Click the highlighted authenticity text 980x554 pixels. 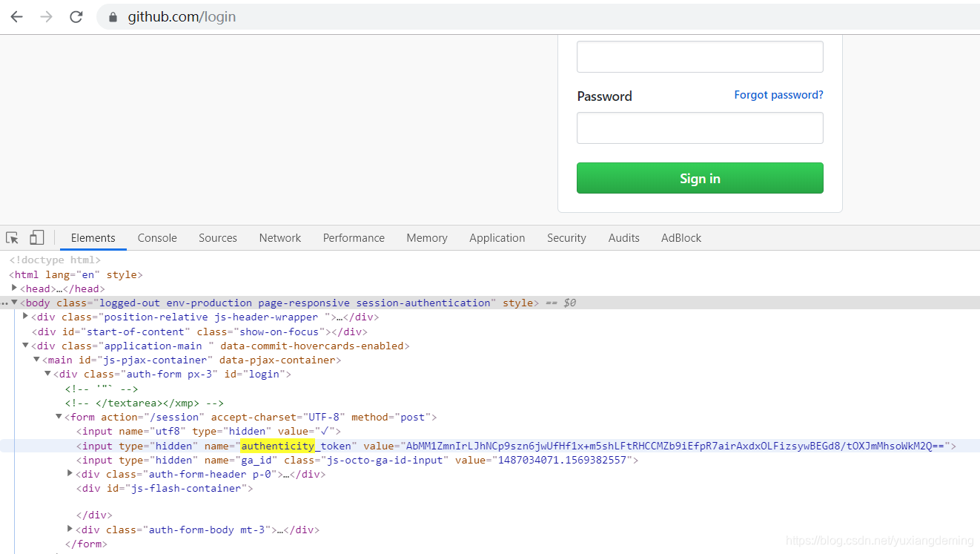tap(278, 446)
